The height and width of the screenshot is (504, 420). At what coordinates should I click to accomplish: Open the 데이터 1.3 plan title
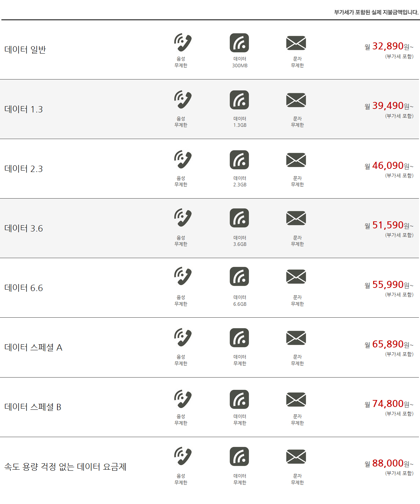coord(23,109)
